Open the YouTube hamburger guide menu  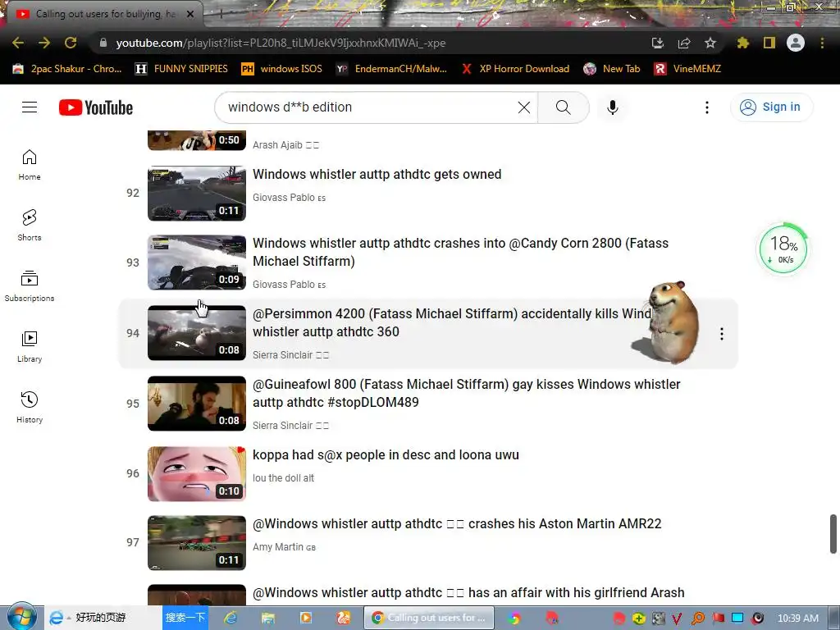click(x=30, y=107)
